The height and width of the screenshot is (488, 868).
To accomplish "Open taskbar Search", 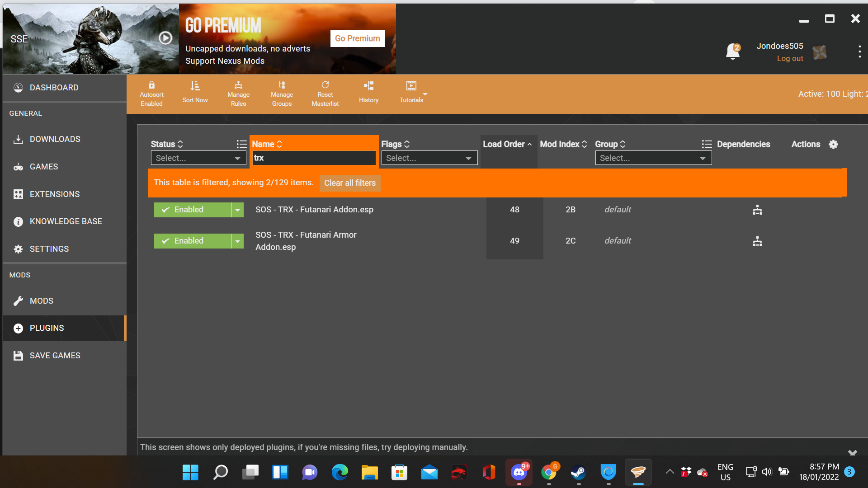I will (220, 473).
